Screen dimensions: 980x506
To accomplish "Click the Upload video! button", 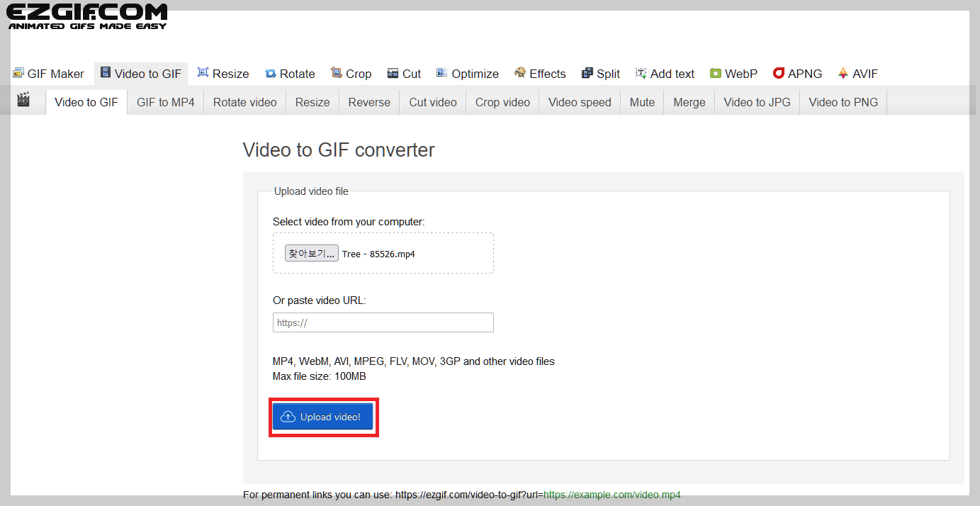I will tap(323, 417).
